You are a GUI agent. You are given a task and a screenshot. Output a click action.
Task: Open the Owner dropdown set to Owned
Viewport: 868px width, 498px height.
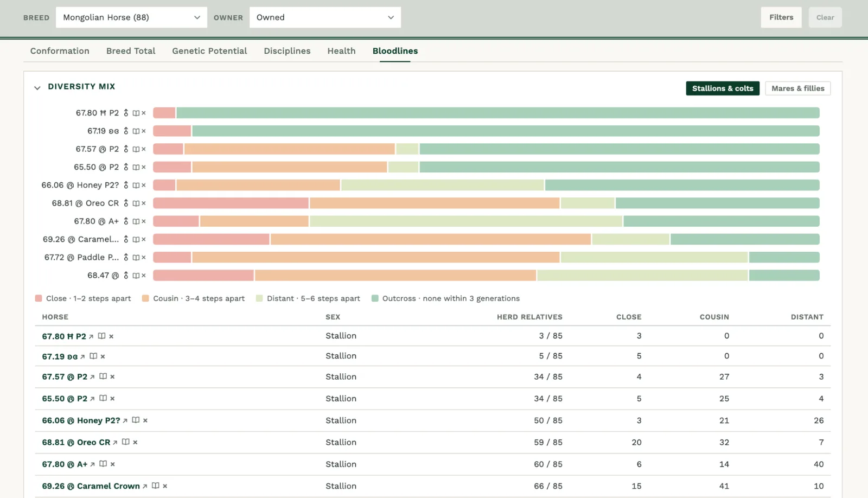325,17
